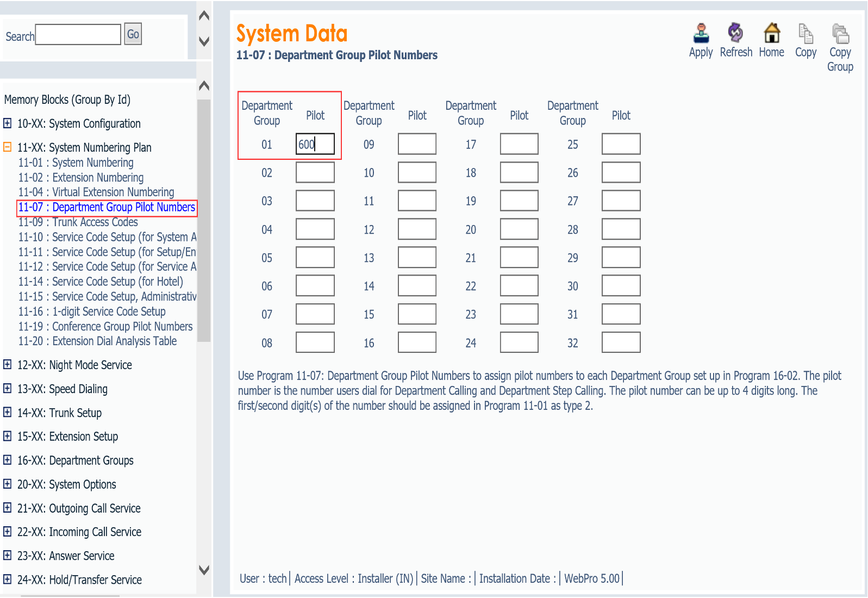Screen dimensions: 868x598
Task: Click Pilot field for Department Group 16
Action: click(417, 342)
